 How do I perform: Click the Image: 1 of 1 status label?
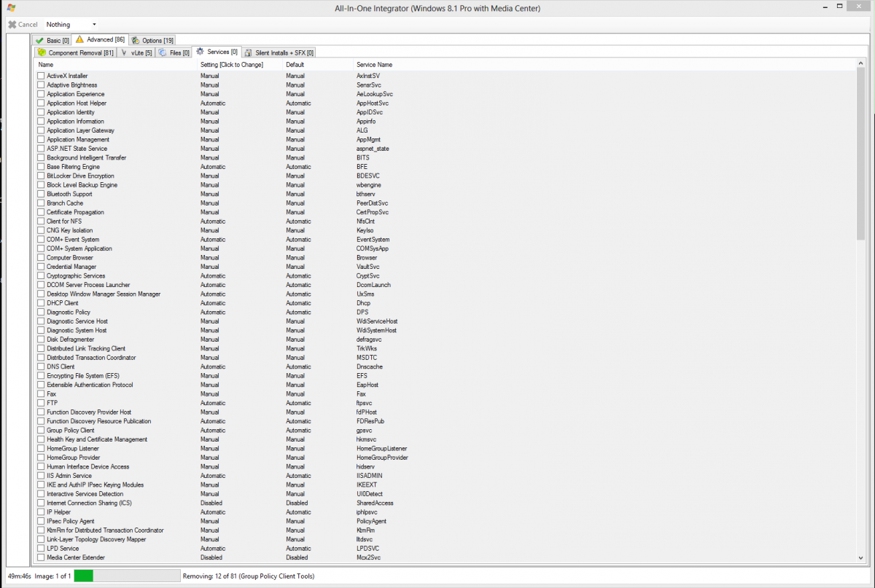52,576
